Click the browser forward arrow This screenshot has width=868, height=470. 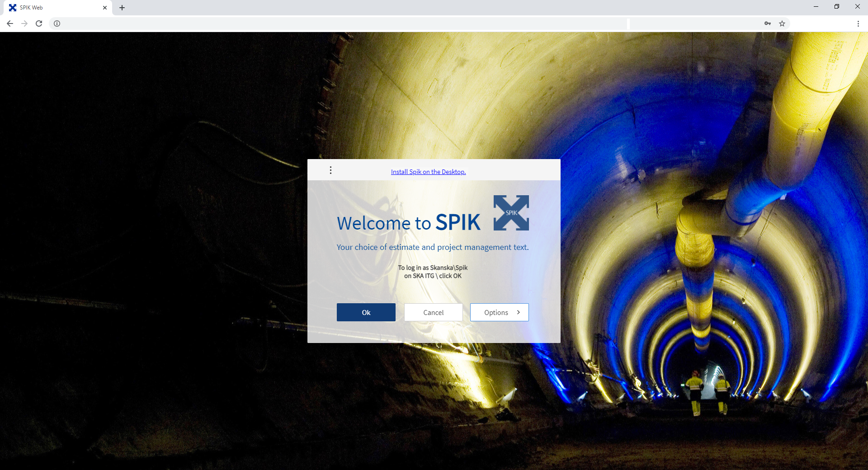pyautogui.click(x=24, y=23)
